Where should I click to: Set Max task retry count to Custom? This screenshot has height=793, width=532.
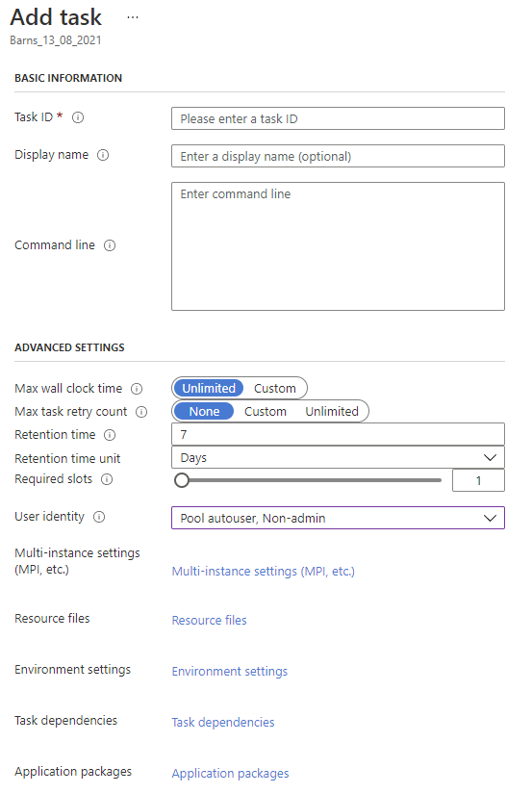[x=265, y=412]
